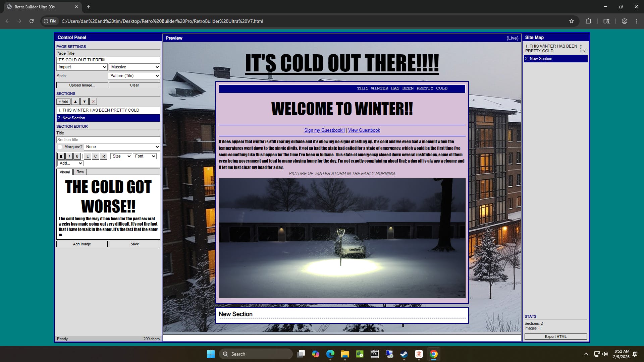Open Steam from the Windows taskbar
The width and height of the screenshot is (644, 362).
pos(404,354)
